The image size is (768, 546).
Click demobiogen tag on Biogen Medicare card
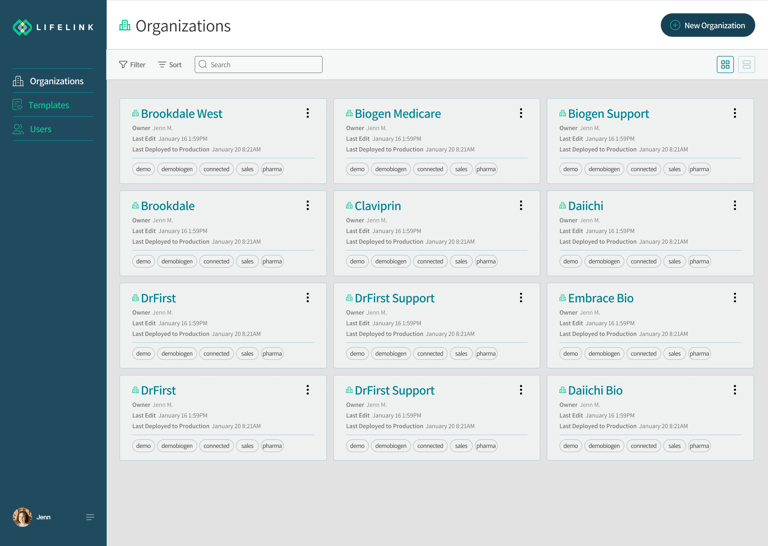[x=391, y=169]
